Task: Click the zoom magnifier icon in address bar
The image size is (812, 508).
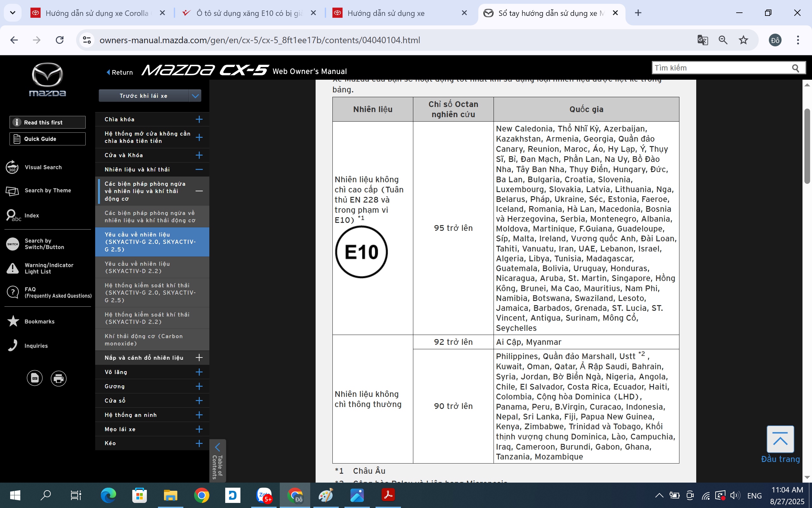Action: pyautogui.click(x=723, y=40)
